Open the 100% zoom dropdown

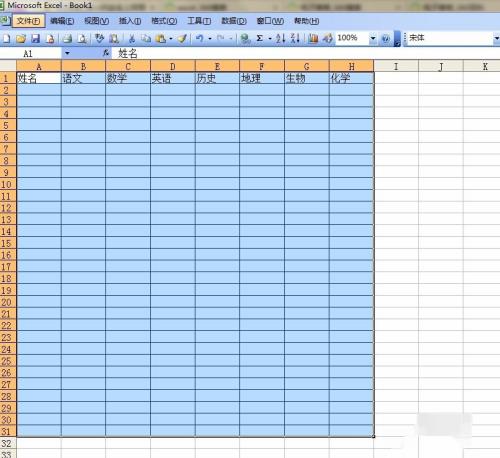373,38
